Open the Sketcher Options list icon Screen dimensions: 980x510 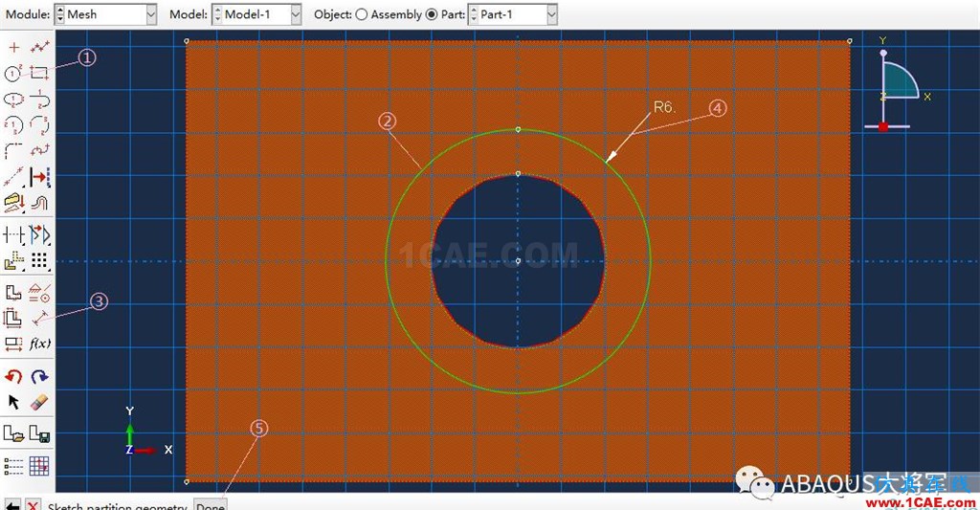tap(13, 466)
